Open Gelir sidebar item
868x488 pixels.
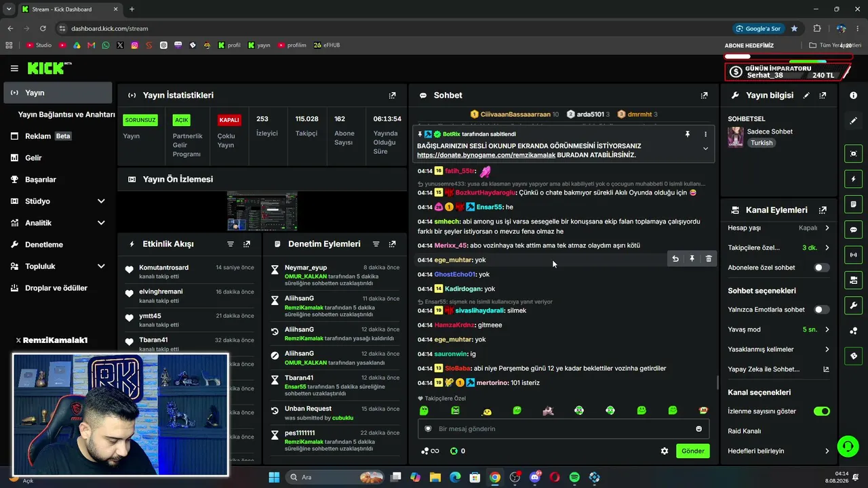58,158
